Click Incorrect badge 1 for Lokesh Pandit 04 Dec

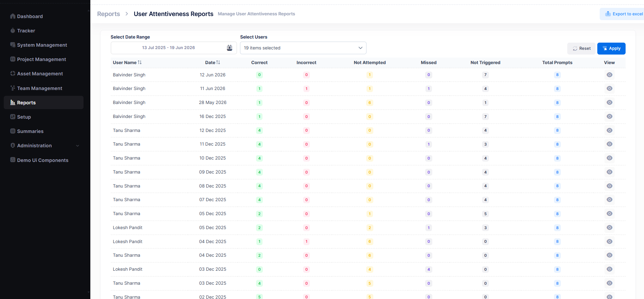point(306,241)
